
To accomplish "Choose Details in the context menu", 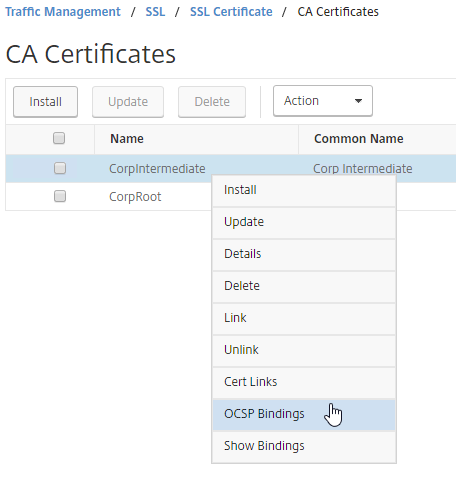I will coord(304,254).
